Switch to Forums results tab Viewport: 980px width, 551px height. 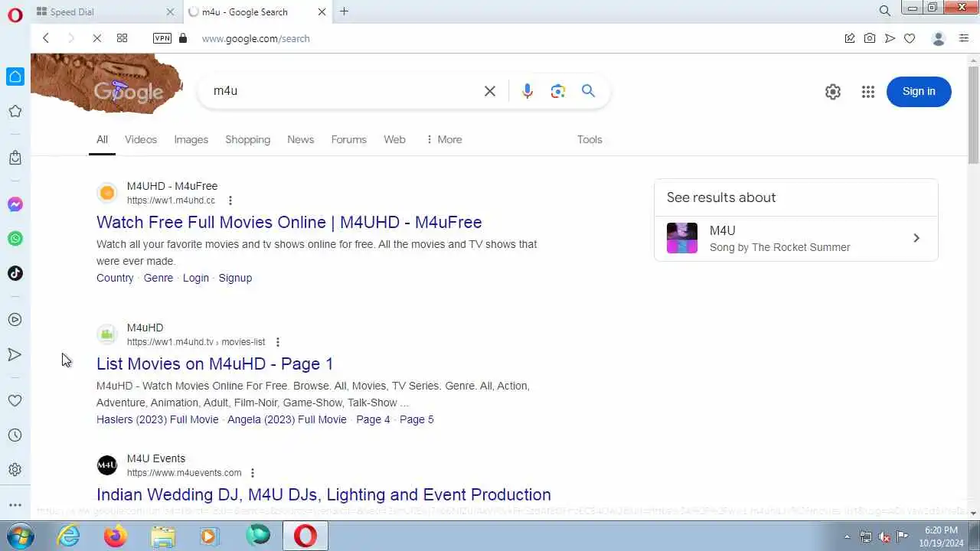tap(348, 139)
